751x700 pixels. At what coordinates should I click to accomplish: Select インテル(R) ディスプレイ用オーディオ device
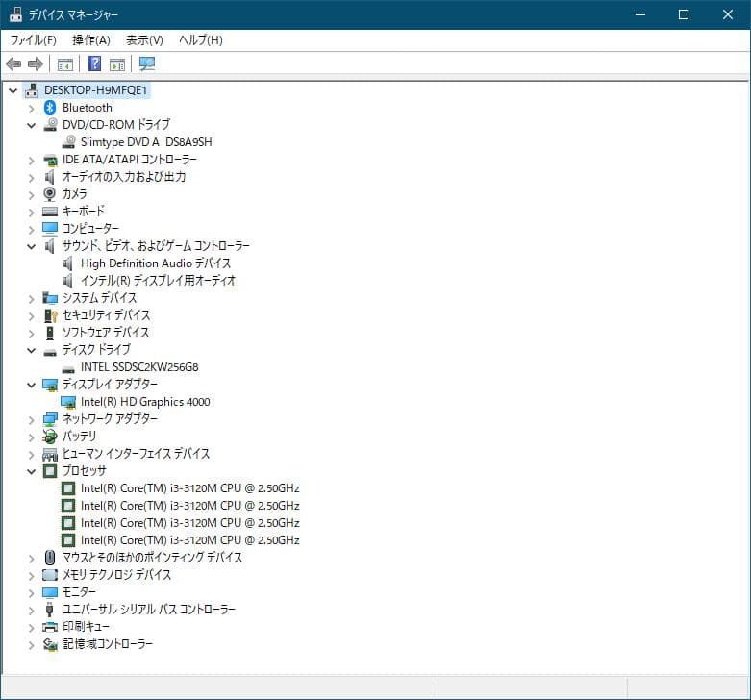[x=158, y=281]
